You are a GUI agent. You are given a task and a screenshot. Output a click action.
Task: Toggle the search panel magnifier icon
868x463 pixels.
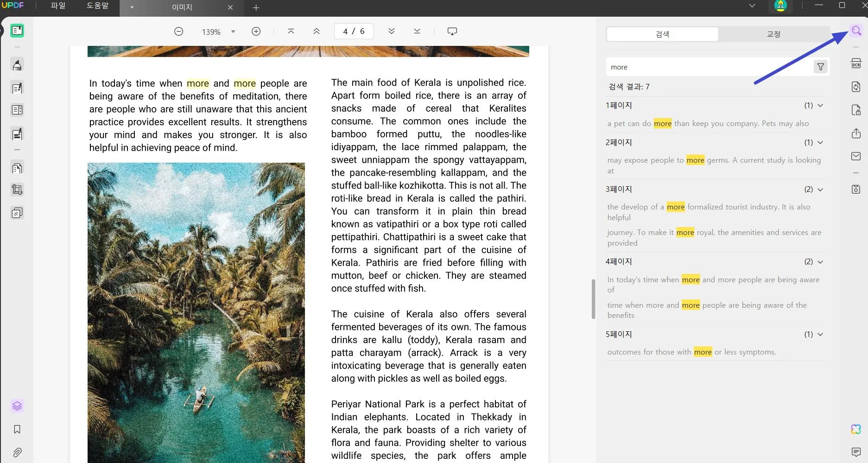(x=856, y=31)
